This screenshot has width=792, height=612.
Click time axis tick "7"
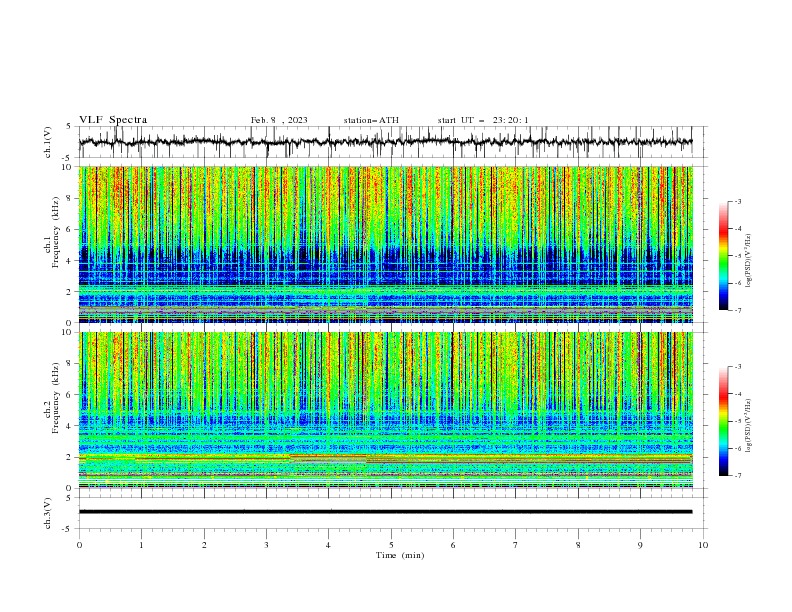point(516,545)
